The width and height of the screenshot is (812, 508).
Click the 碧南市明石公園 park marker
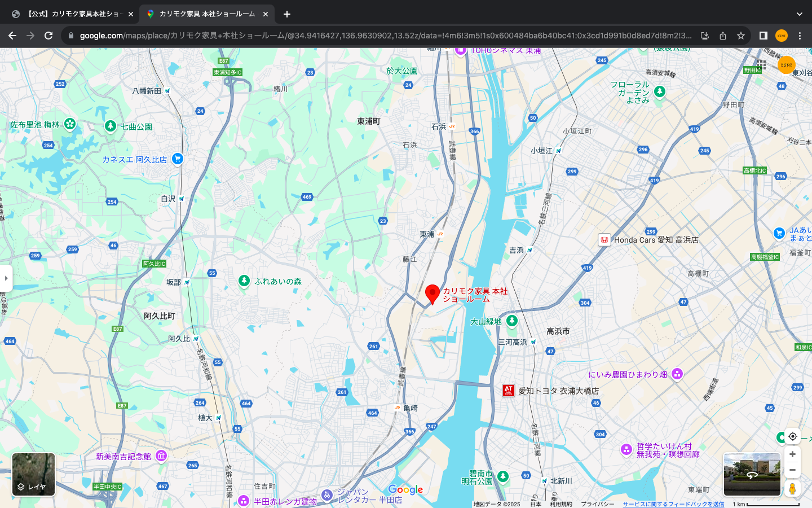click(503, 476)
